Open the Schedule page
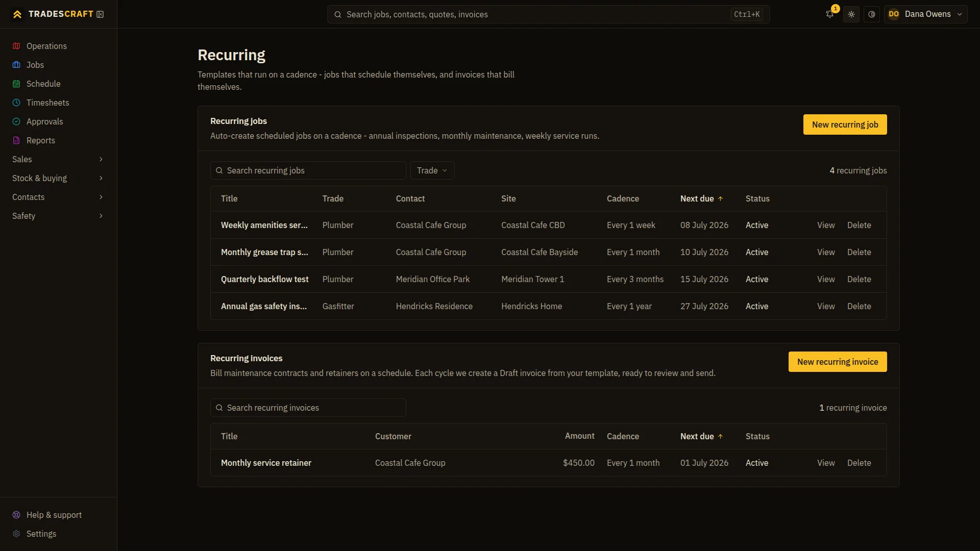 (58, 84)
